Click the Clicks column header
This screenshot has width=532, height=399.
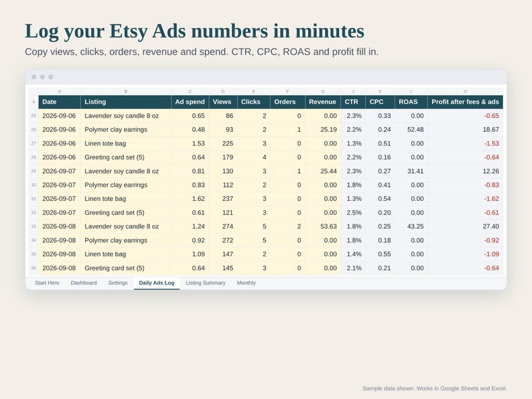click(253, 102)
